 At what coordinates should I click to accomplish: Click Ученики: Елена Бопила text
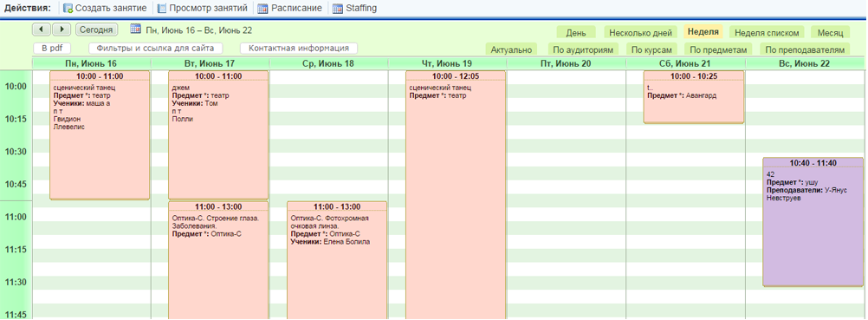coord(331,242)
